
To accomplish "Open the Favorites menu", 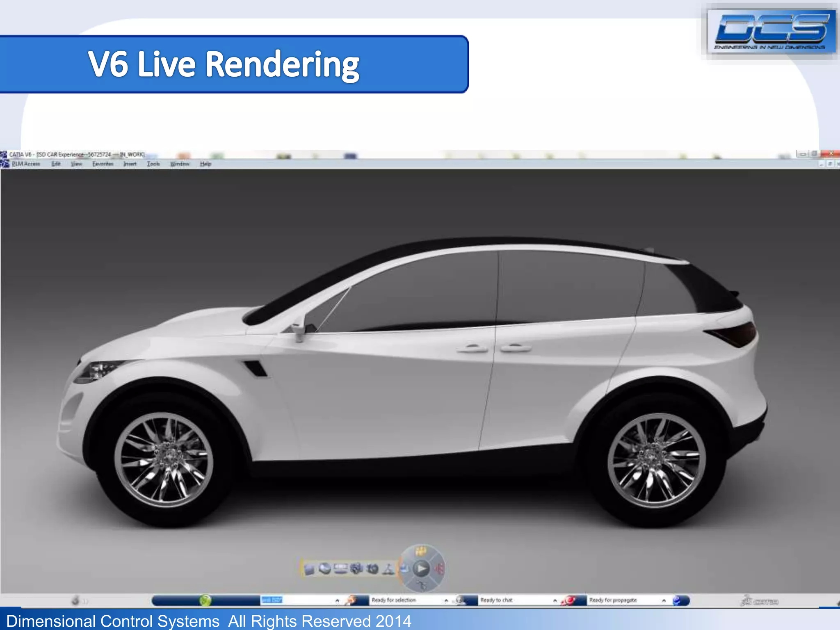I will 103,164.
